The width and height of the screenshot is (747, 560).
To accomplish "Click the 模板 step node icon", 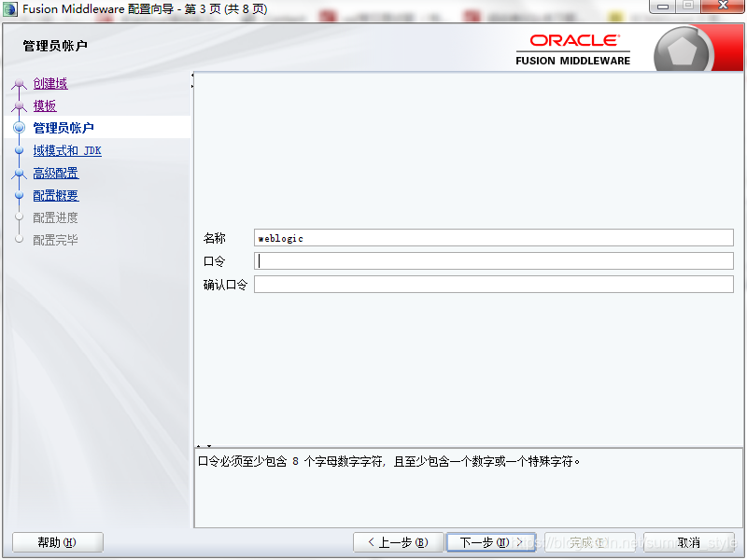I will click(19, 105).
